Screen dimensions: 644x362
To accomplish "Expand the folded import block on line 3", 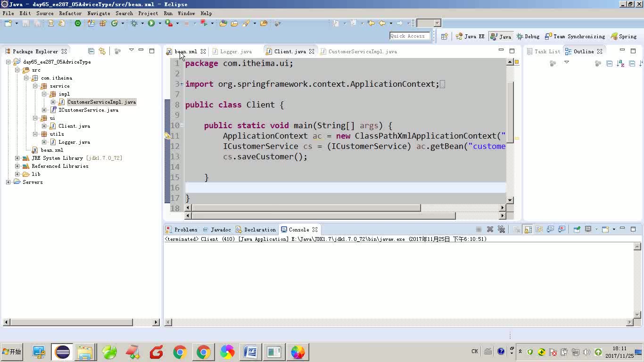I will [182, 84].
